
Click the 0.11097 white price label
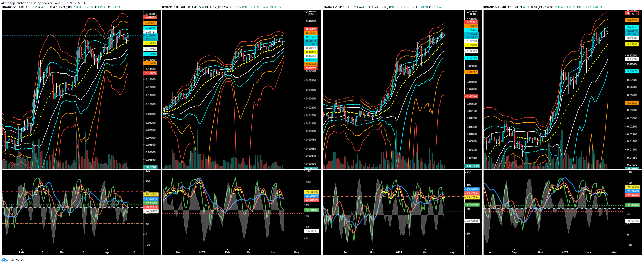(x=632, y=59)
